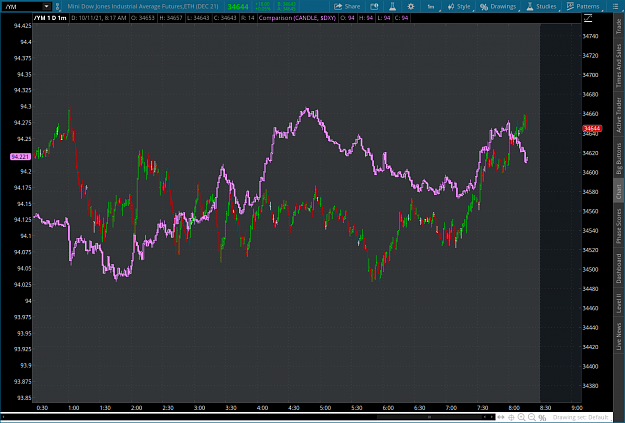
Task: Open chart settings gear icon
Action: [x=411, y=6]
